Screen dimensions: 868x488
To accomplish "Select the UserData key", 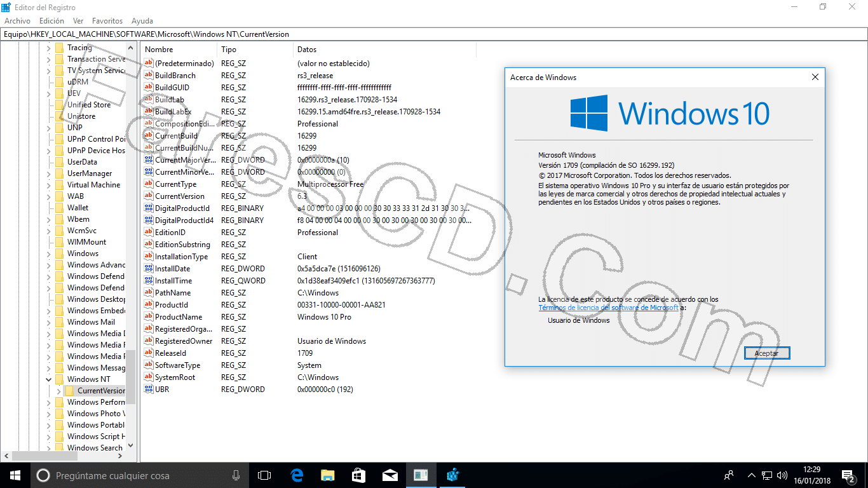I will pyautogui.click(x=82, y=162).
